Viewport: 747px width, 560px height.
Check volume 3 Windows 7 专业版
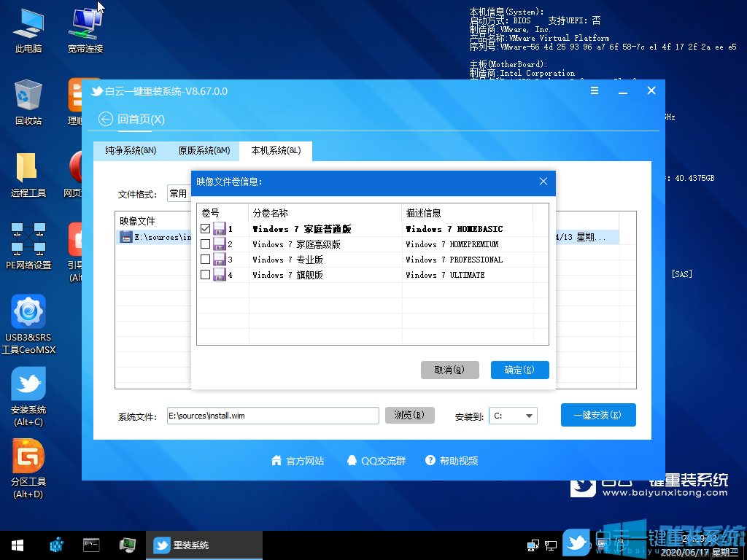tap(206, 259)
